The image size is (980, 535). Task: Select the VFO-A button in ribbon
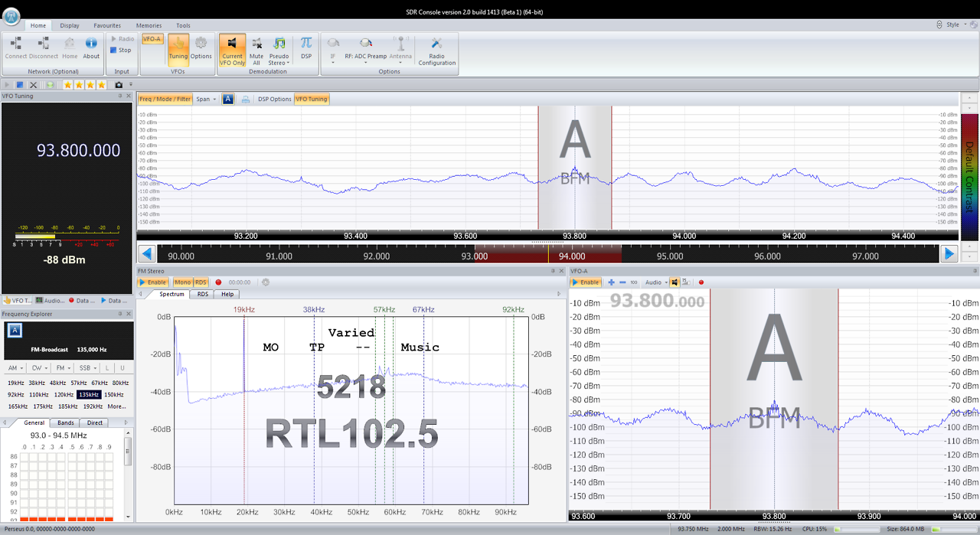(x=152, y=39)
